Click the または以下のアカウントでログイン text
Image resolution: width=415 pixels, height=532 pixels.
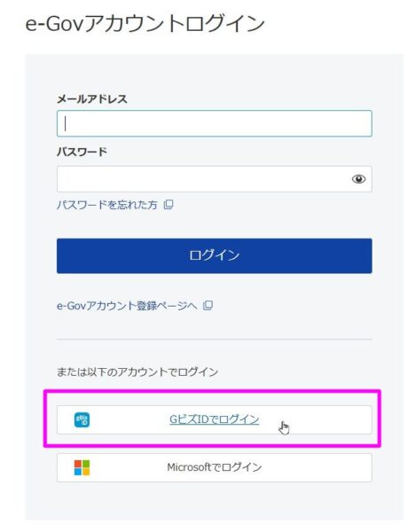point(137,372)
